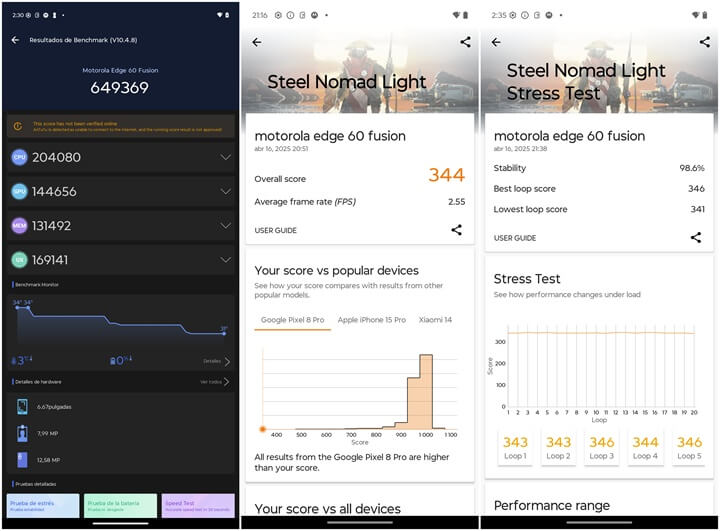
Task: Select Loop 3 score card 346
Action: [602, 448]
